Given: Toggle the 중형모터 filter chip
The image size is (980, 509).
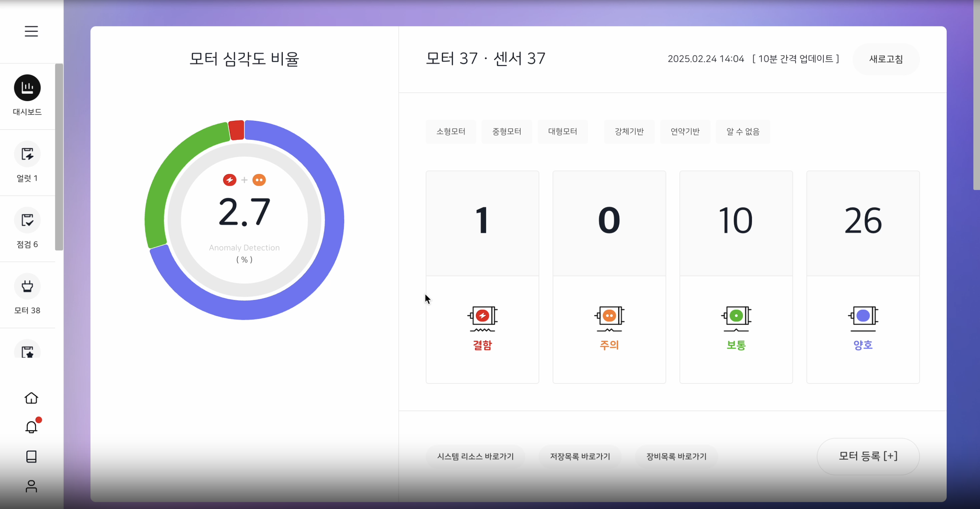Looking at the screenshot, I should pos(507,132).
